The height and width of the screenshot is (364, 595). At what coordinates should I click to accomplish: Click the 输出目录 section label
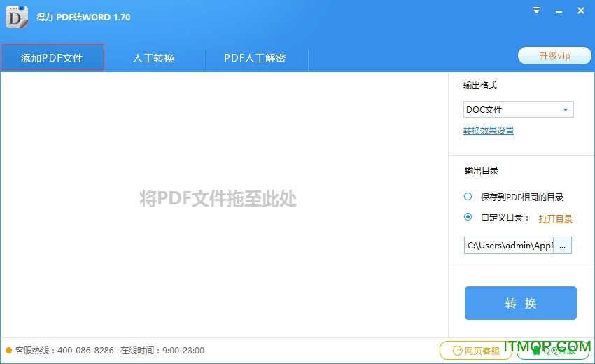coord(481,171)
